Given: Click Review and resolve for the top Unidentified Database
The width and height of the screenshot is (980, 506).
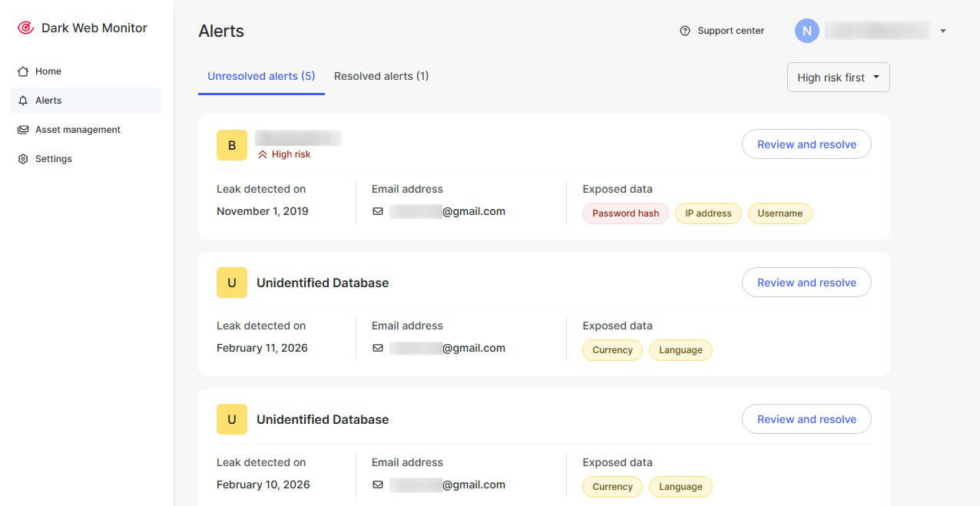Looking at the screenshot, I should coord(806,282).
